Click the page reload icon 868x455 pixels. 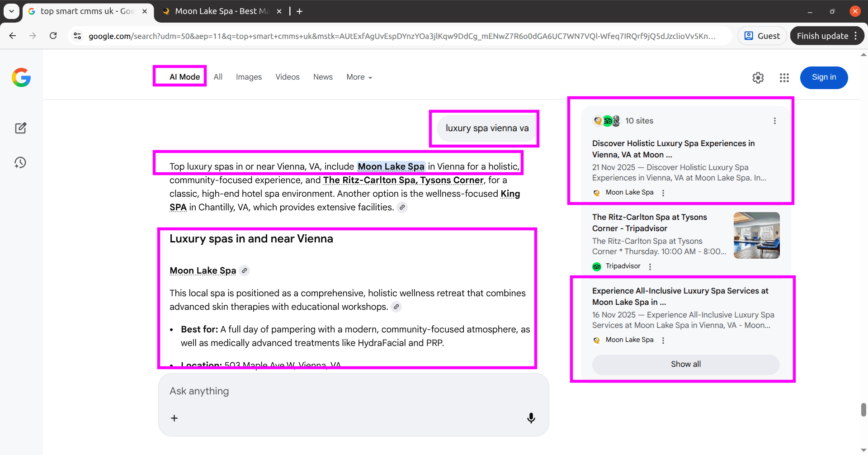(53, 36)
